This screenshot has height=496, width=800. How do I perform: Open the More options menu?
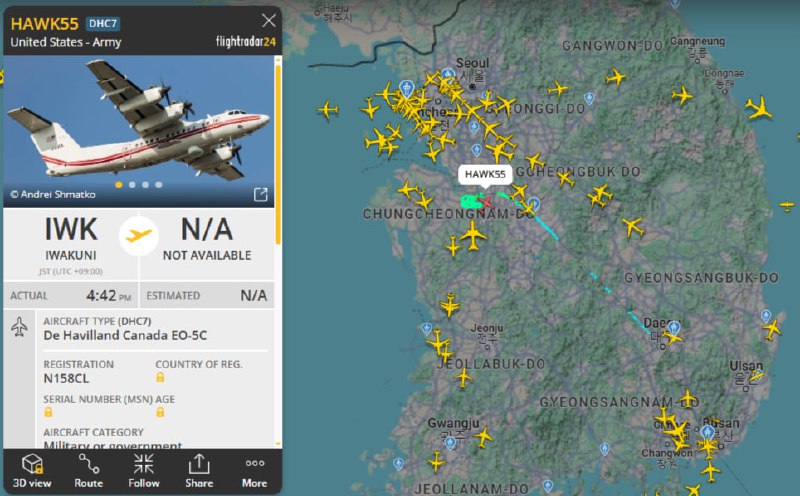tap(254, 471)
